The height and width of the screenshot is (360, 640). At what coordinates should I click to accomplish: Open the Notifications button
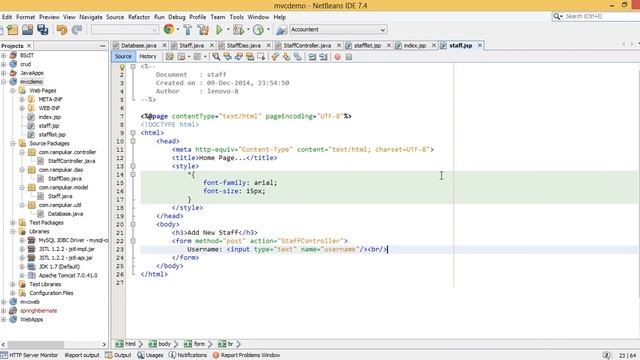[188, 355]
